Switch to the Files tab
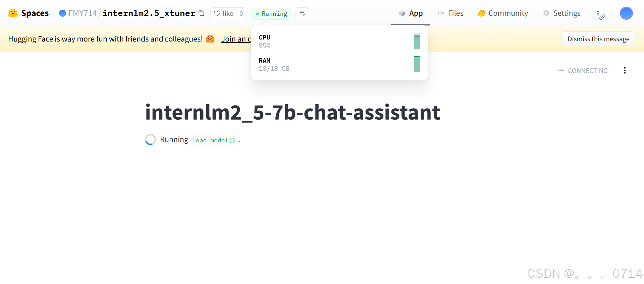 point(450,13)
